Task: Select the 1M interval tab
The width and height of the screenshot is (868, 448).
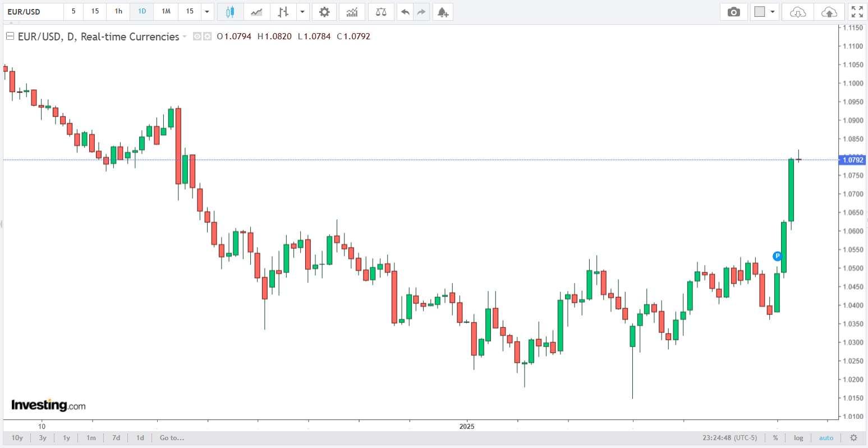Action: (x=166, y=12)
